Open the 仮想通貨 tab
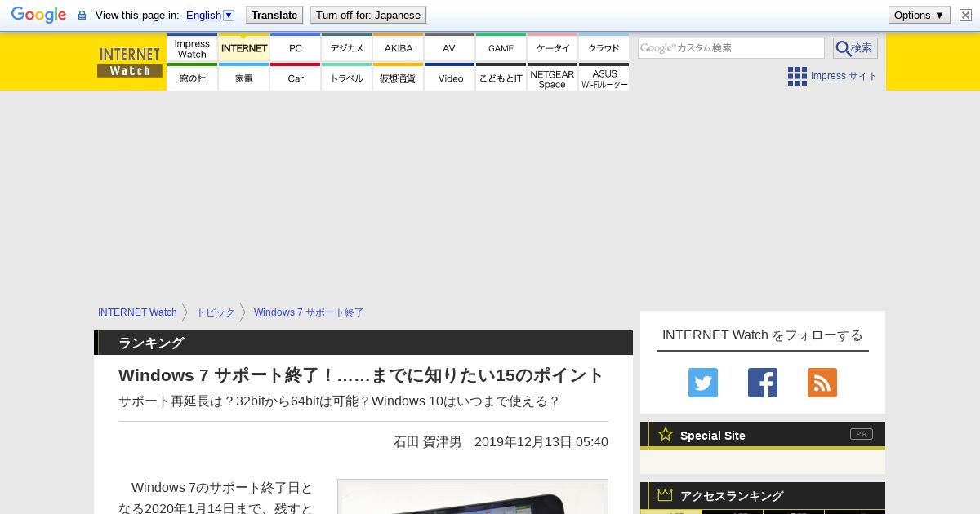980x514 pixels. (x=398, y=78)
